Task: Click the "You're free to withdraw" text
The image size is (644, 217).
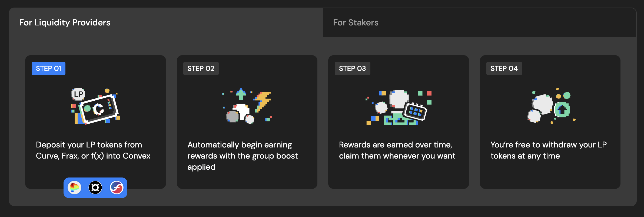Action: click(x=549, y=150)
